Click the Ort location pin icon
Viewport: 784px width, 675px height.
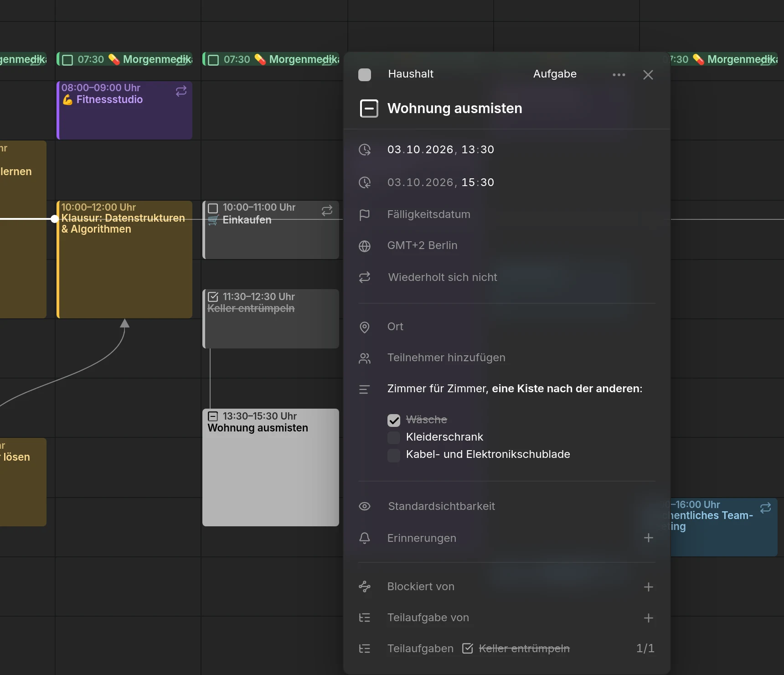point(365,327)
